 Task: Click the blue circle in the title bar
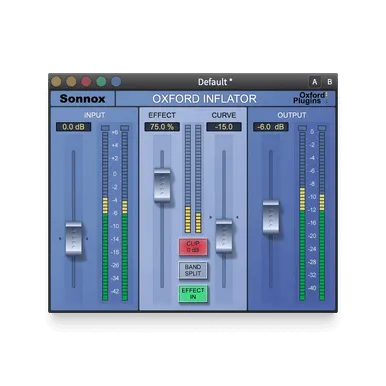click(116, 82)
